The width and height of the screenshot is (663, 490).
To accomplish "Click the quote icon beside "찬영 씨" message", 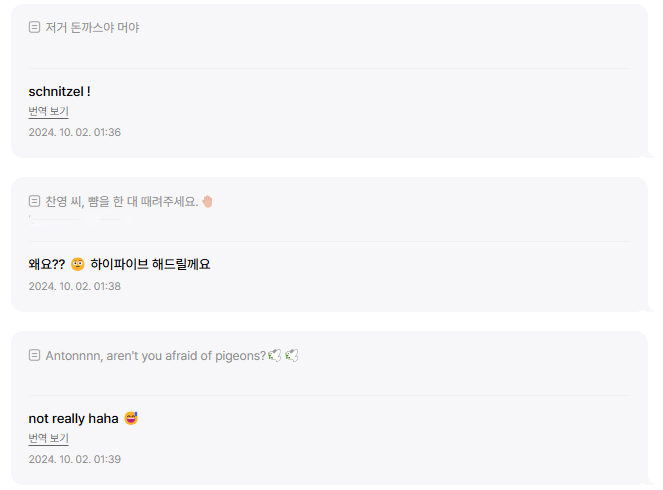I will tap(35, 201).
